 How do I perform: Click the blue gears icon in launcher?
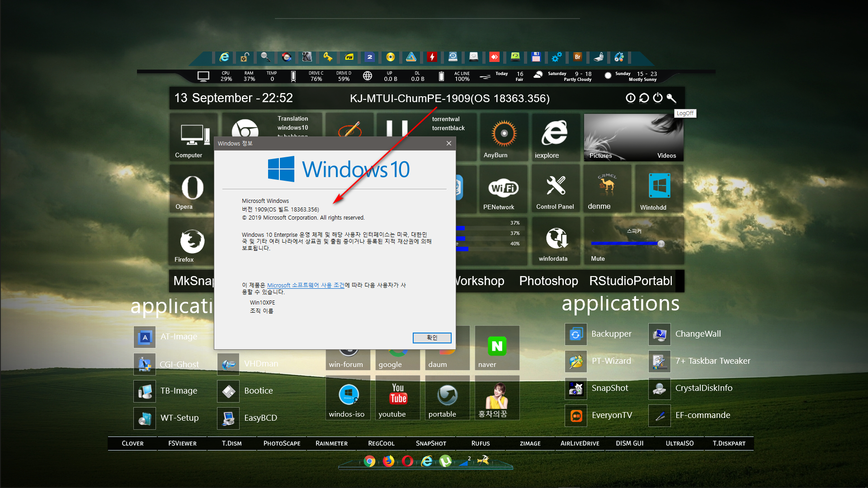click(x=557, y=57)
